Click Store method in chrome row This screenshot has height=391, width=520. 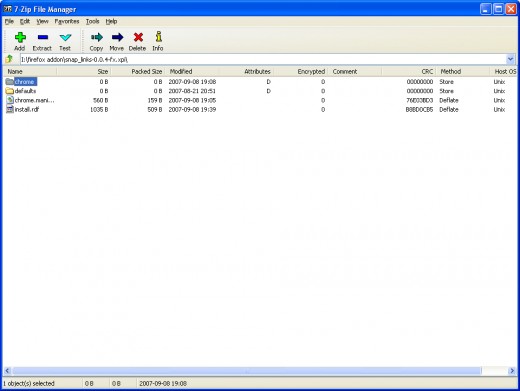pos(446,82)
